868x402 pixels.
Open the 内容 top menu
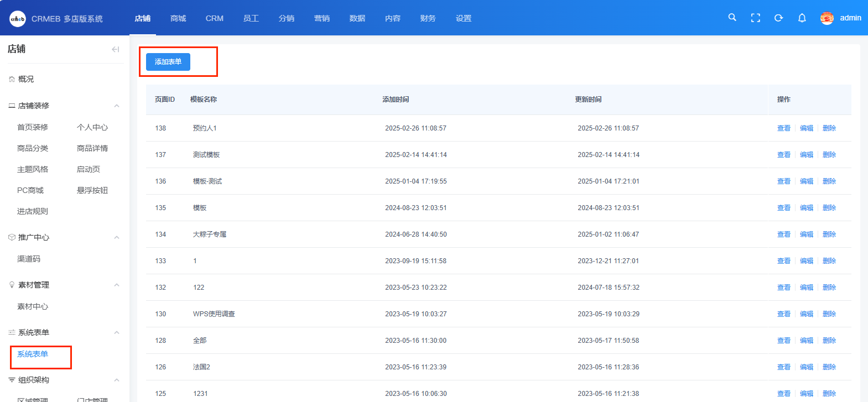coord(393,18)
